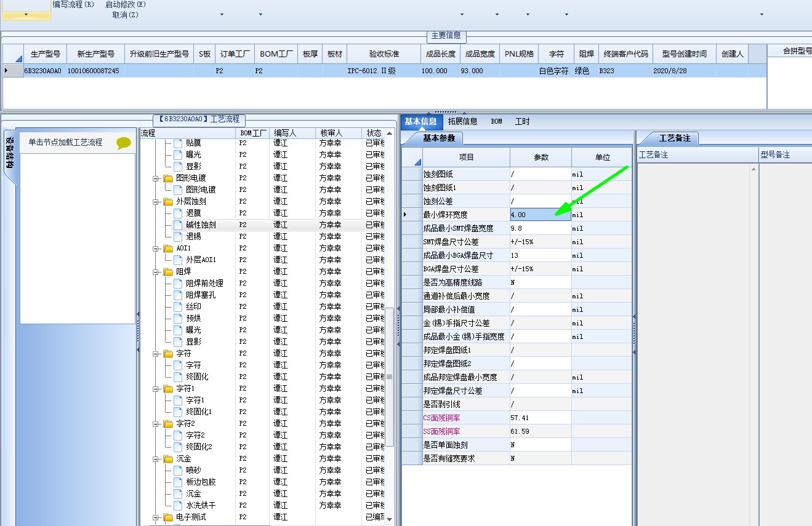Click the filter triangle in main grid header corner
Viewport: 812px width, 526px height.
(x=18, y=58)
